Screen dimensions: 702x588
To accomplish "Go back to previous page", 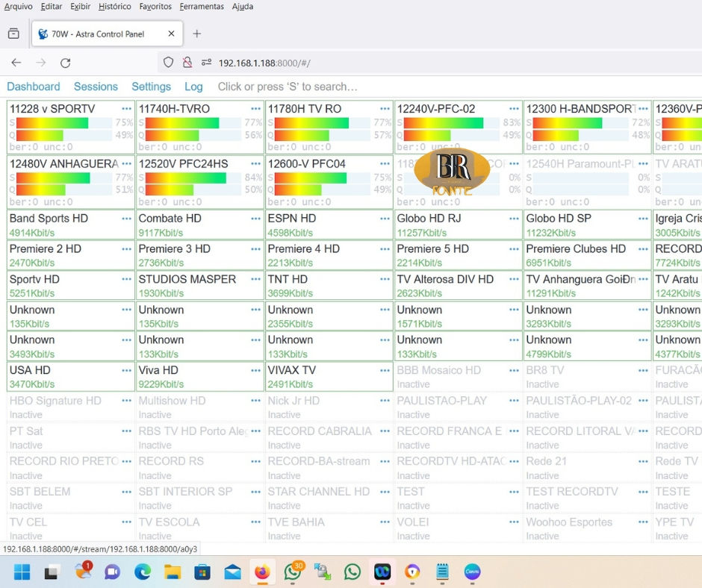I will pyautogui.click(x=16, y=63).
